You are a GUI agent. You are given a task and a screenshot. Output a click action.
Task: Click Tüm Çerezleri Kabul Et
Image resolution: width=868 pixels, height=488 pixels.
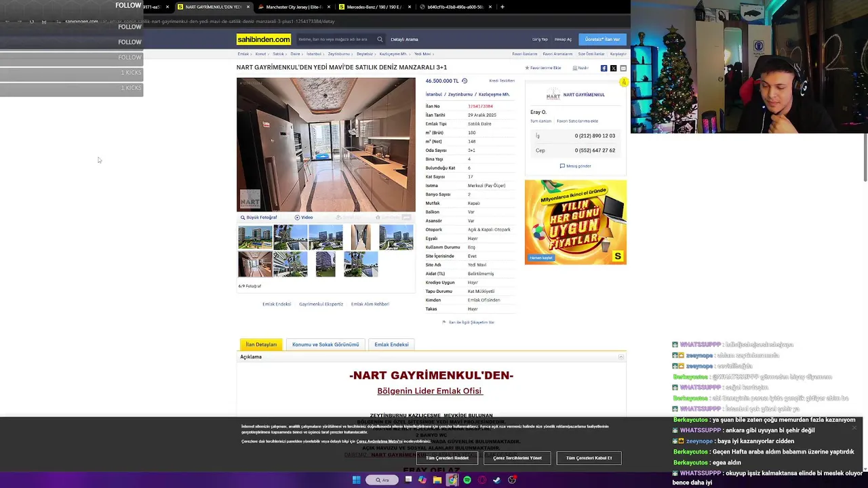point(589,457)
